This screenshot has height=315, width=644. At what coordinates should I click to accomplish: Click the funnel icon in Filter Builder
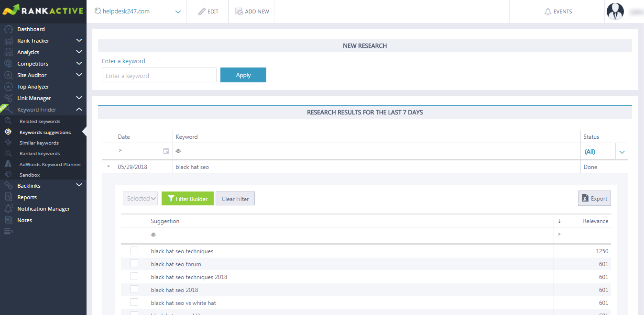(x=171, y=199)
